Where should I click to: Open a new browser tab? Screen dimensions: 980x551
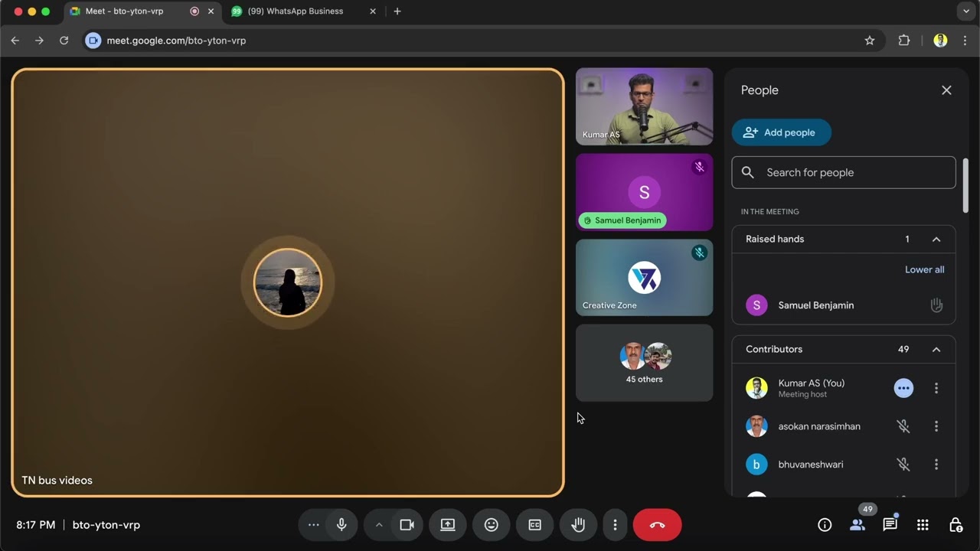[x=397, y=11]
